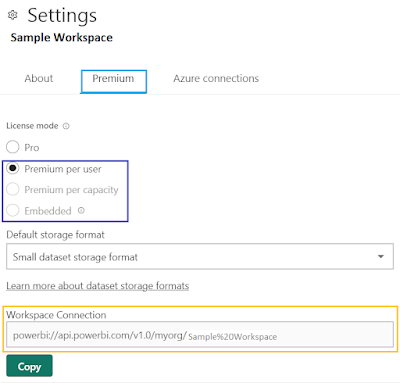Select Premium per user radio button
The height and width of the screenshot is (383, 400).
pos(13,168)
